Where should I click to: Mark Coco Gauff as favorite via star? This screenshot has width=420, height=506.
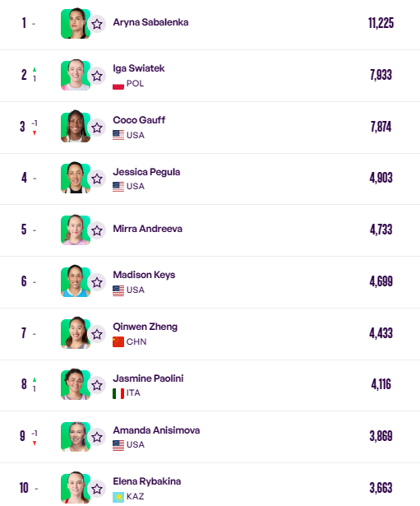point(97,128)
